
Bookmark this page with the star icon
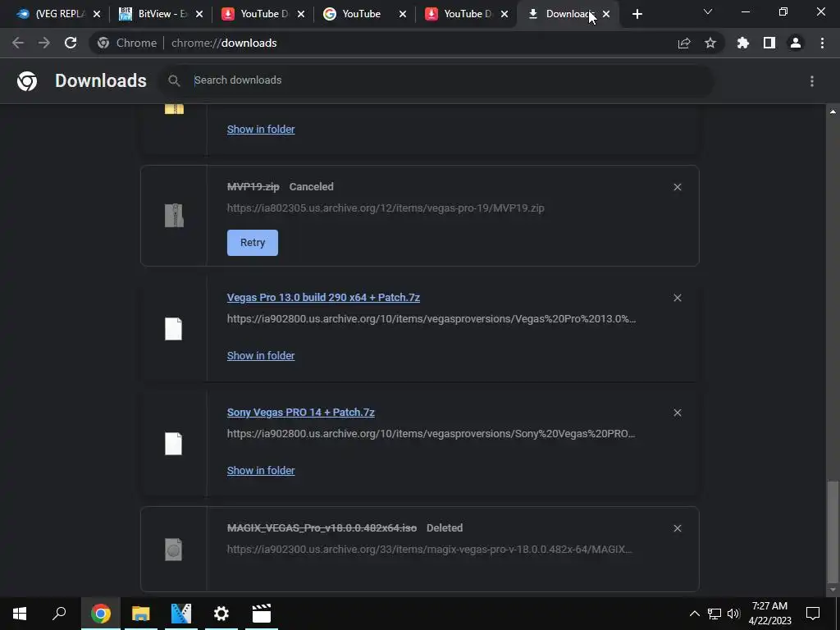coord(710,43)
